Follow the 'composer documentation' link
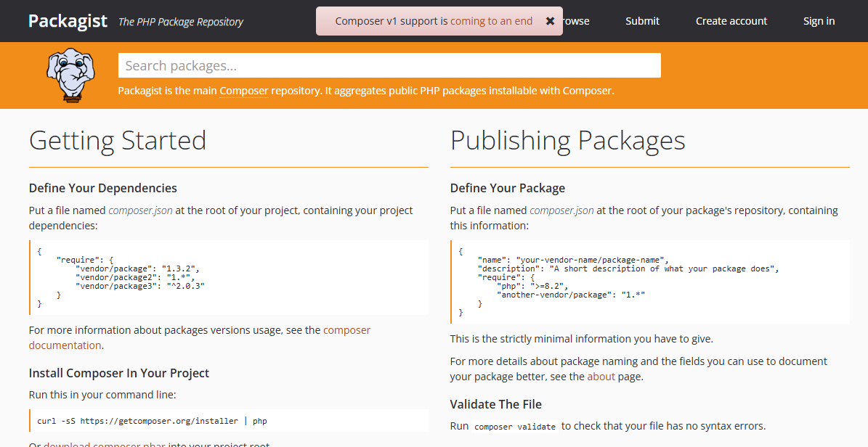Viewport: 868px width, 447px height. point(199,337)
